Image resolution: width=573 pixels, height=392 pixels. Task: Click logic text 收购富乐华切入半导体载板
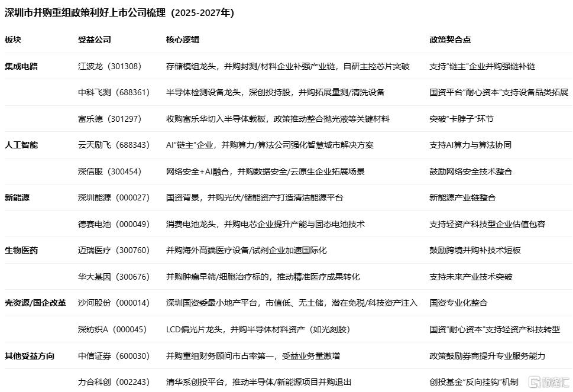216,119
